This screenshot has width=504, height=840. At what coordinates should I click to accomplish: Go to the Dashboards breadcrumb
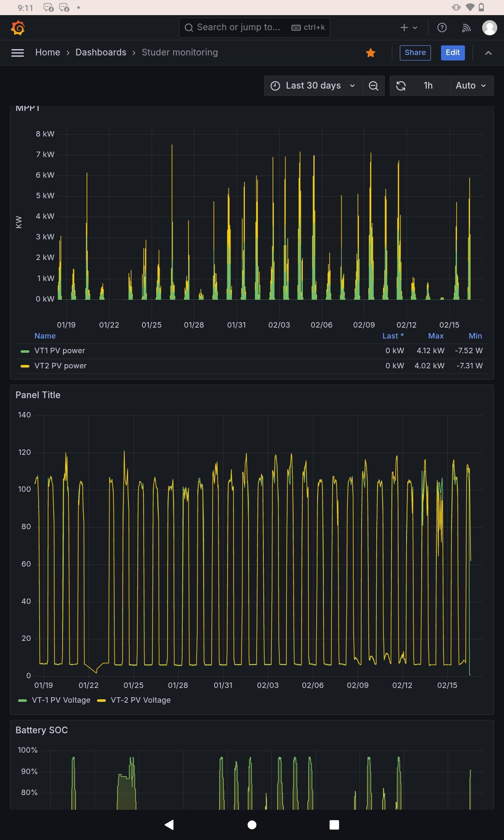tap(101, 52)
